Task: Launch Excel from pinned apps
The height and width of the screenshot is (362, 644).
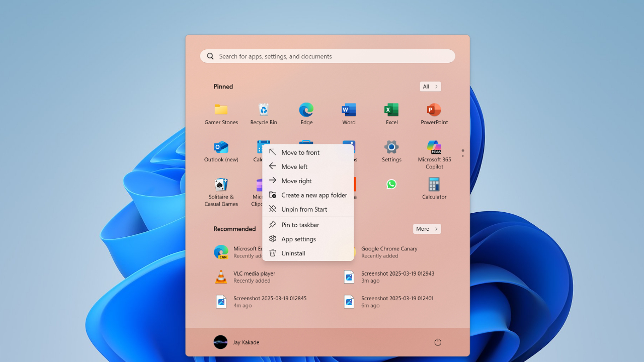Action: pyautogui.click(x=391, y=114)
